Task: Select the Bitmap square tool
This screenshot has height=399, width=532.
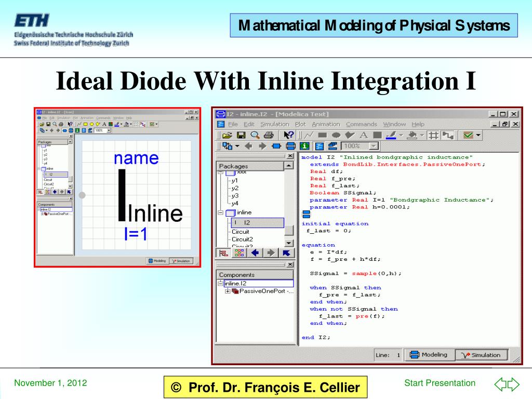Action: [377, 136]
